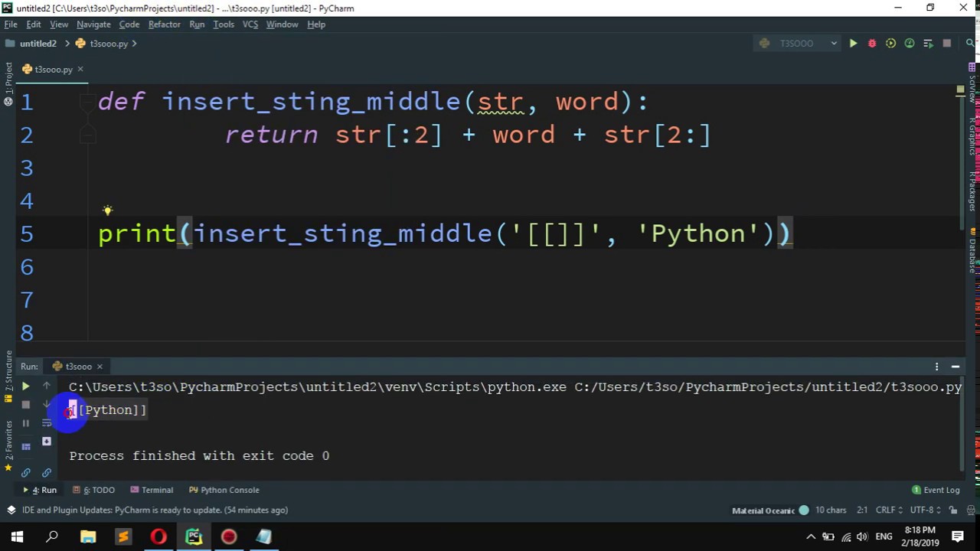Open Windows taskbar search

tap(52, 537)
